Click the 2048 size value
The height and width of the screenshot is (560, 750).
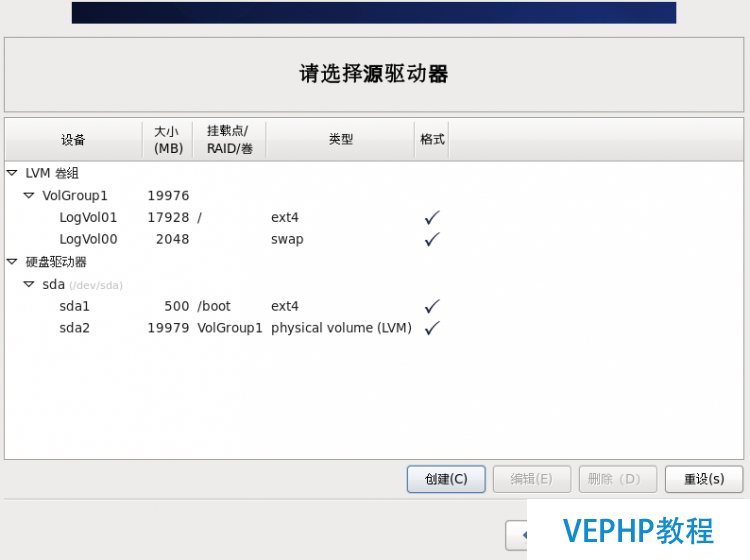click(x=173, y=239)
